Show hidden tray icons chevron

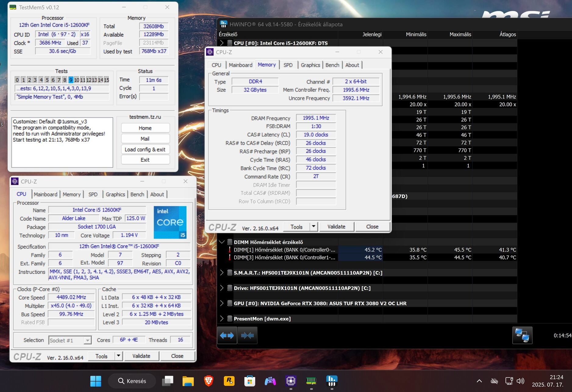coord(479,381)
